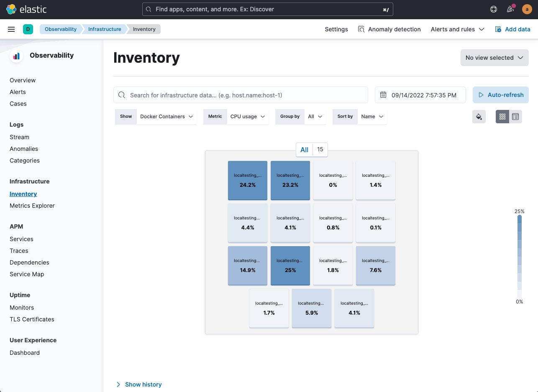Open the help menu lifebuoy icon
Image resolution: width=538 pixels, height=392 pixels.
coord(494,9)
